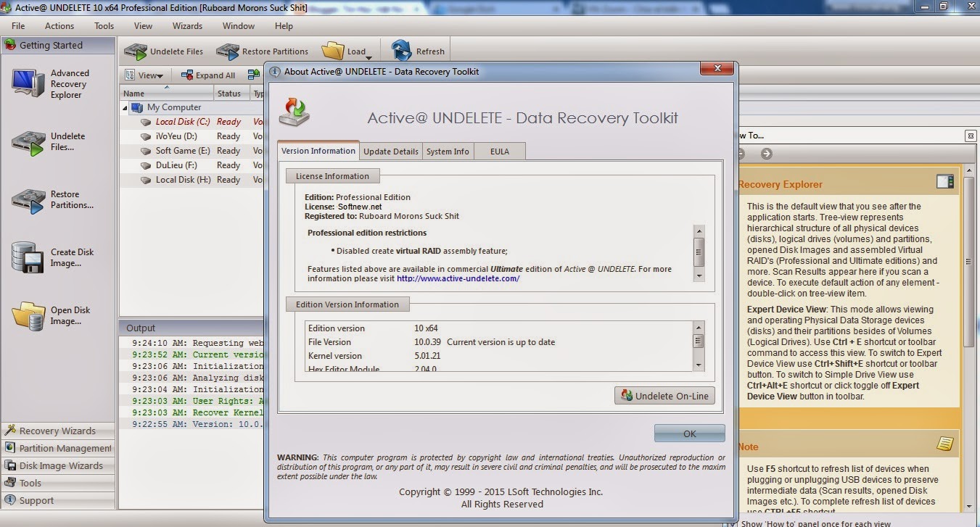Open Disk Image from sidebar panel

(x=51, y=316)
